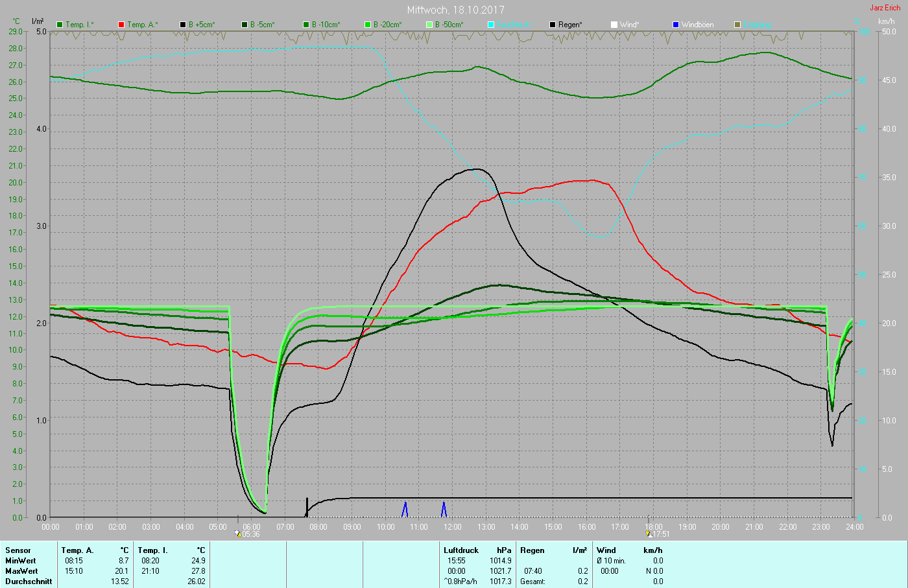908x588 pixels.
Task: Select the B -10cm legend color square
Action: click(x=306, y=25)
